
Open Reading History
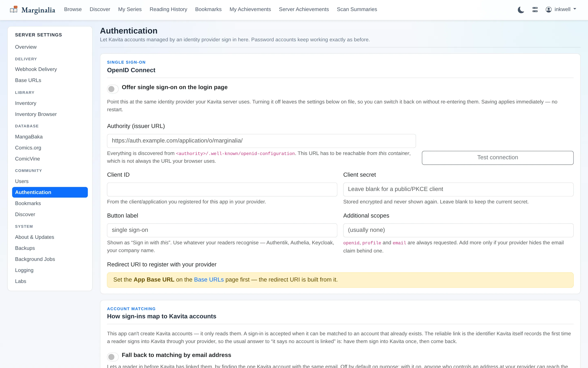pyautogui.click(x=168, y=9)
